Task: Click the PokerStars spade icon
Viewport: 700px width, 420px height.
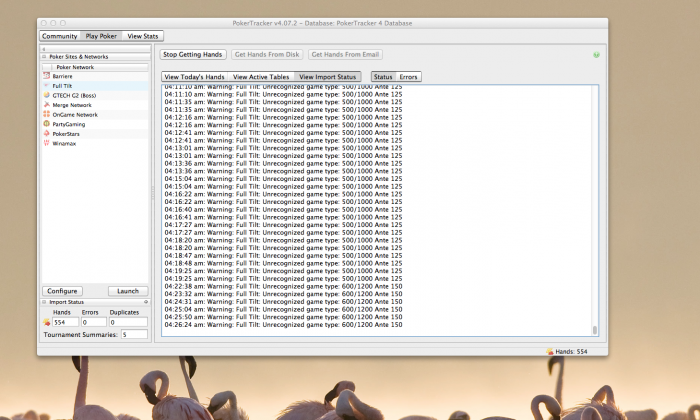Action: (x=46, y=133)
